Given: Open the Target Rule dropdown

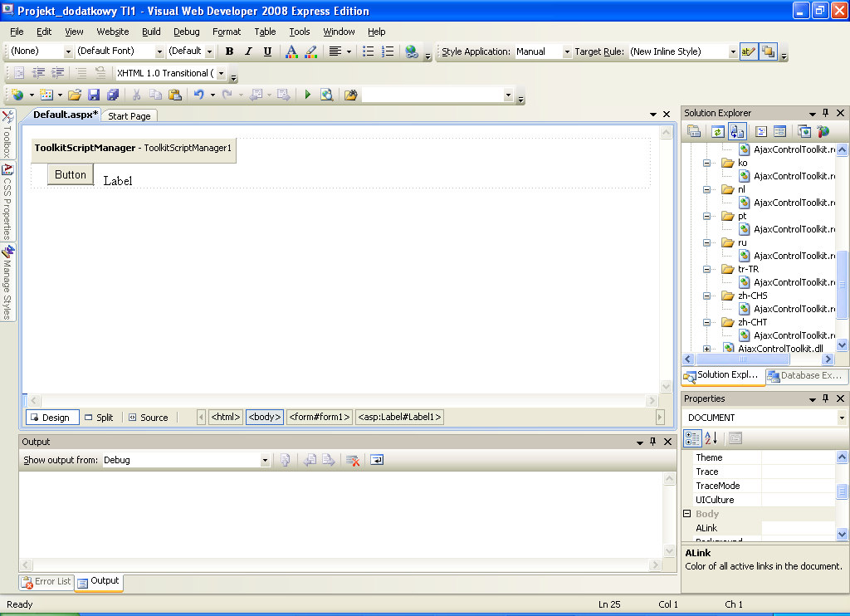Looking at the screenshot, I should click(733, 51).
